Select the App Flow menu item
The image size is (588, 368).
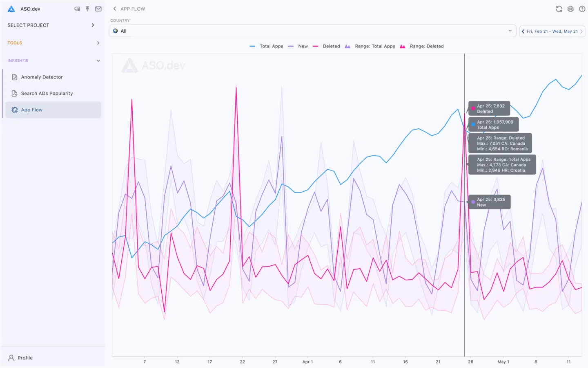click(x=31, y=110)
